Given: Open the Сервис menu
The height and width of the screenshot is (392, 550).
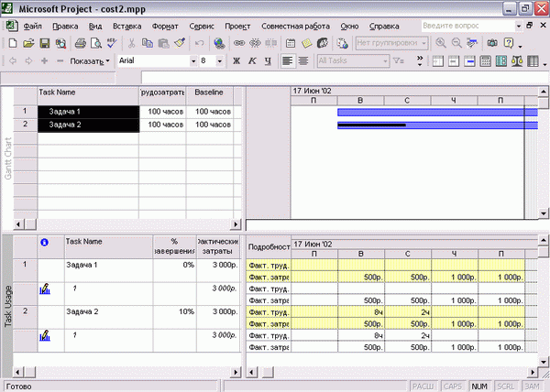Looking at the screenshot, I should [x=202, y=27].
